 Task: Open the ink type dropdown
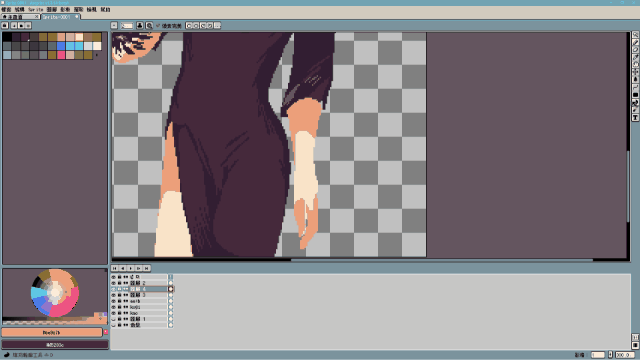(140, 25)
